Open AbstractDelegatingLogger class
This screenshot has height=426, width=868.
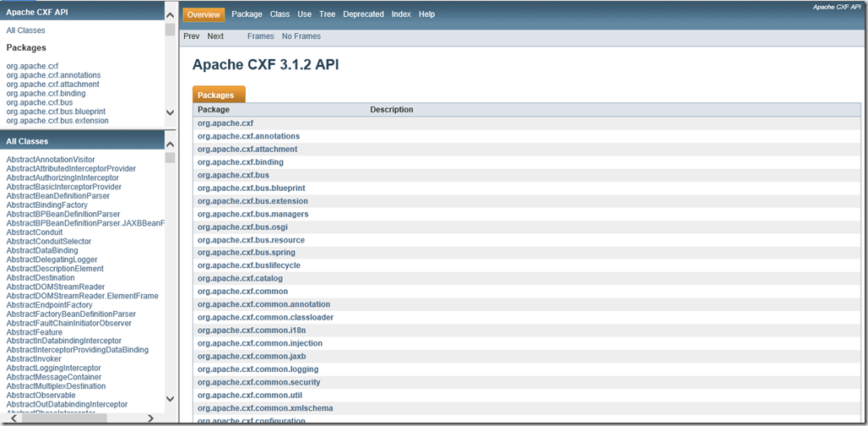[x=52, y=259]
